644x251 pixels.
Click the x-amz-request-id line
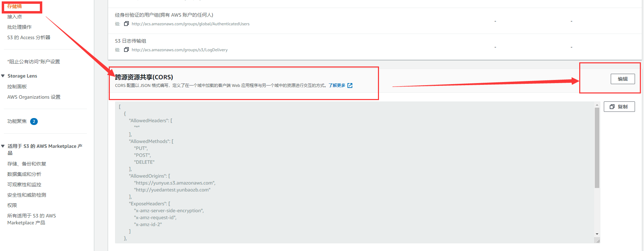[155, 217]
